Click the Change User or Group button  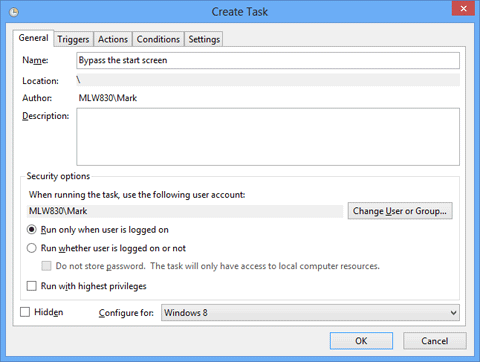(400, 211)
